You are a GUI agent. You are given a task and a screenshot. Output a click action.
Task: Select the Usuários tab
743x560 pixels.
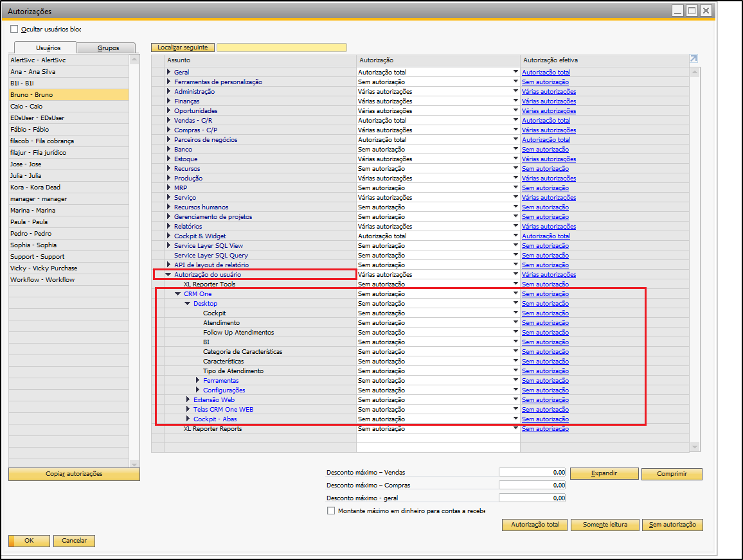(x=48, y=48)
